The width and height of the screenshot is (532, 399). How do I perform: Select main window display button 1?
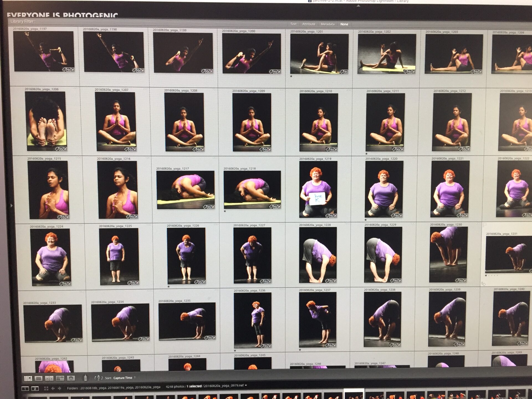click(x=25, y=389)
